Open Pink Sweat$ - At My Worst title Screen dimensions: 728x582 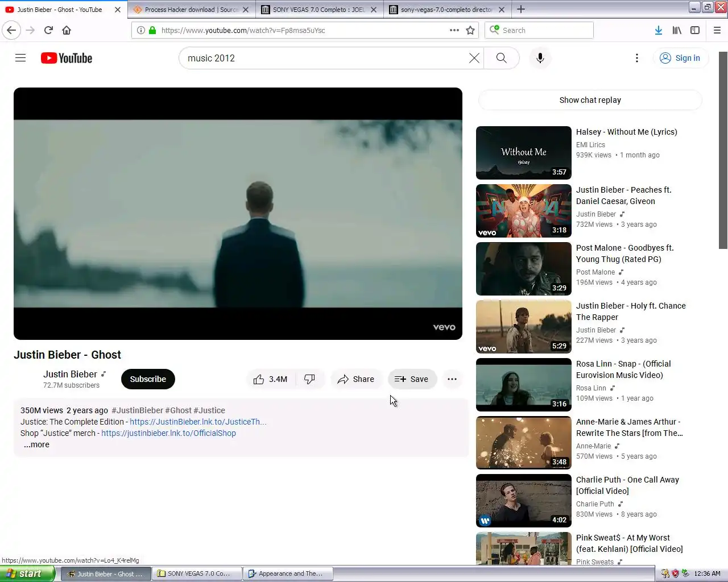pyautogui.click(x=629, y=543)
